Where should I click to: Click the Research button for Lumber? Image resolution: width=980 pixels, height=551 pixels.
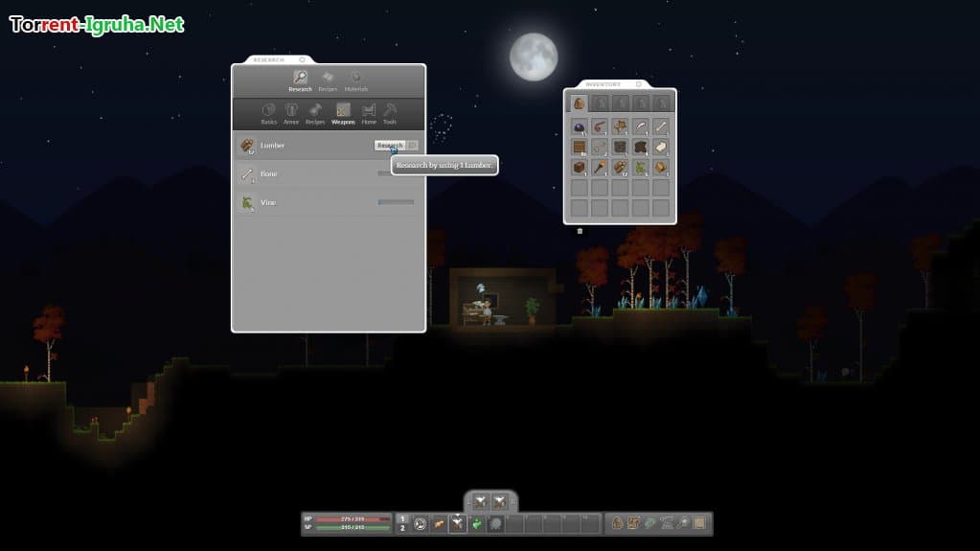coord(390,146)
